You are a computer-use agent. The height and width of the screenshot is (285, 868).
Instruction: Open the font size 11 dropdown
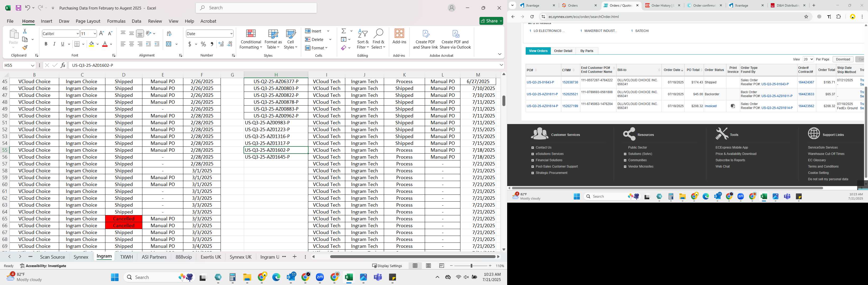(x=95, y=34)
